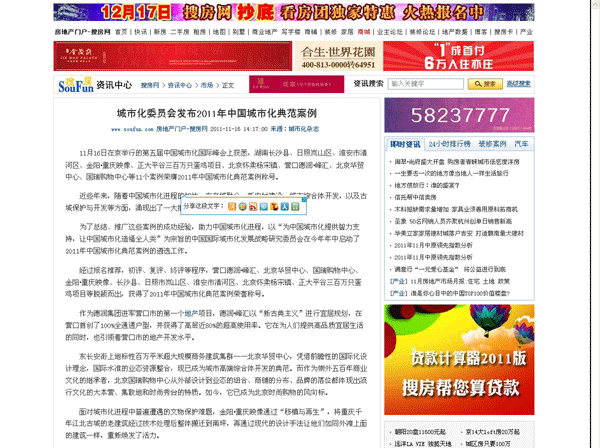Open the red 金茂府 banner ad

click(173, 56)
